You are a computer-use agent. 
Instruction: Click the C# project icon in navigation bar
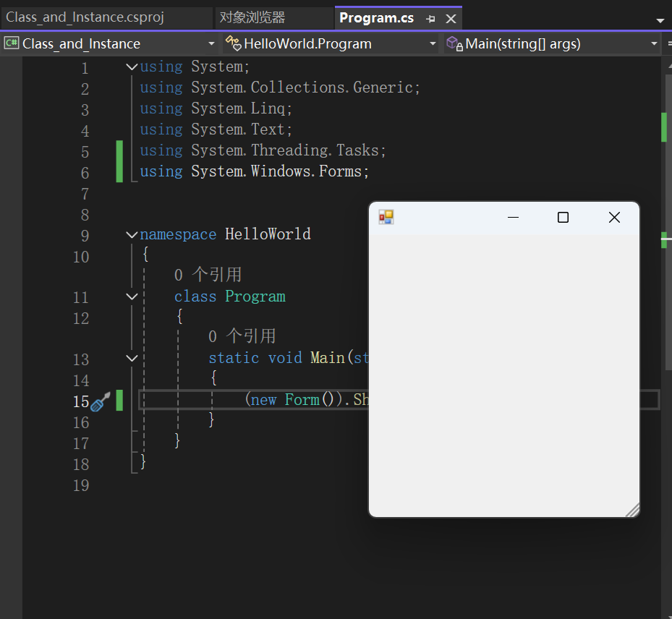[12, 43]
